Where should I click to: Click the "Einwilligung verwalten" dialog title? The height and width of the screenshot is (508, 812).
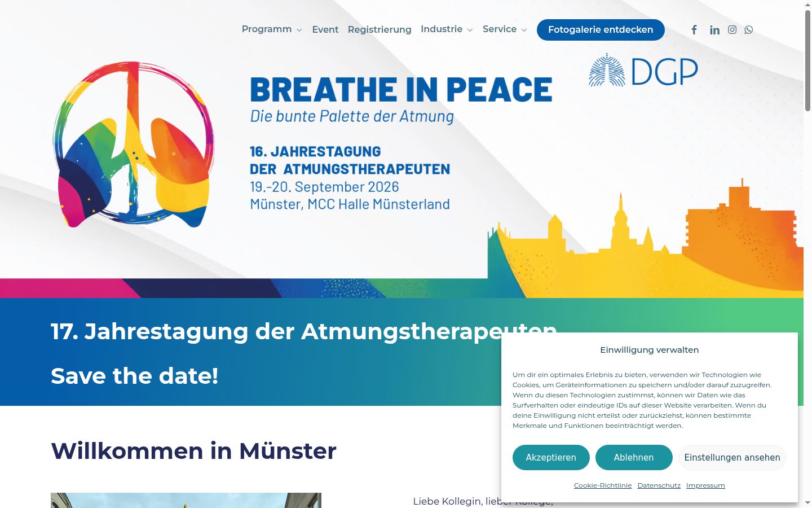click(x=650, y=350)
